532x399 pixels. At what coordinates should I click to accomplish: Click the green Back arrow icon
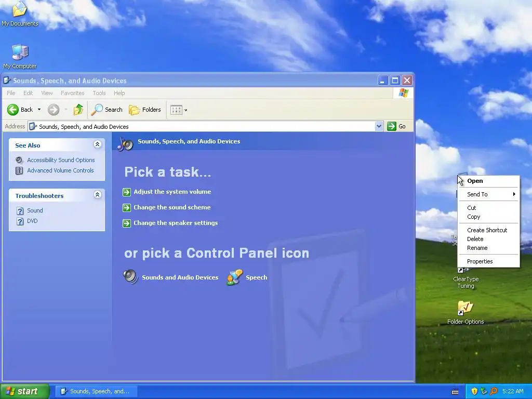[13, 110]
